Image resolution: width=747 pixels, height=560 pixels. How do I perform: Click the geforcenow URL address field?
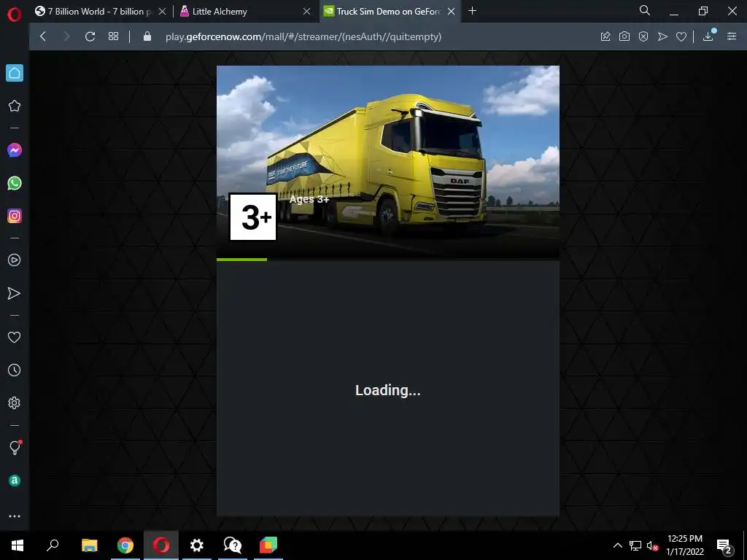303,36
